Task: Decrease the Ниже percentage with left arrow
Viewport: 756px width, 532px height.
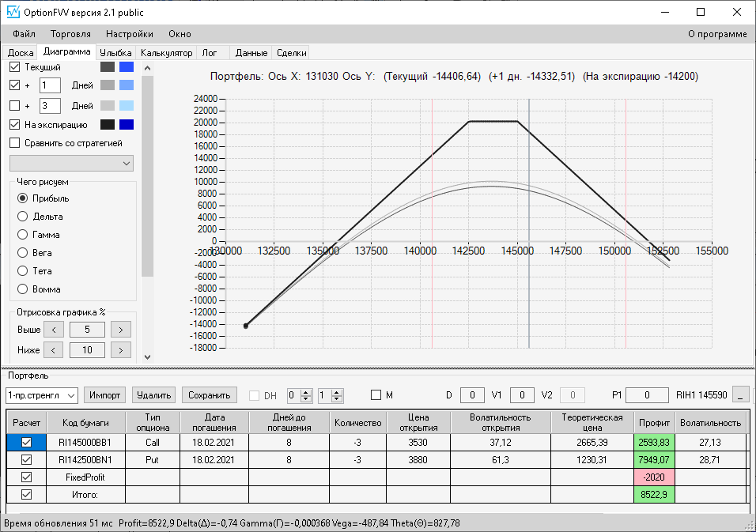Action: [53, 350]
